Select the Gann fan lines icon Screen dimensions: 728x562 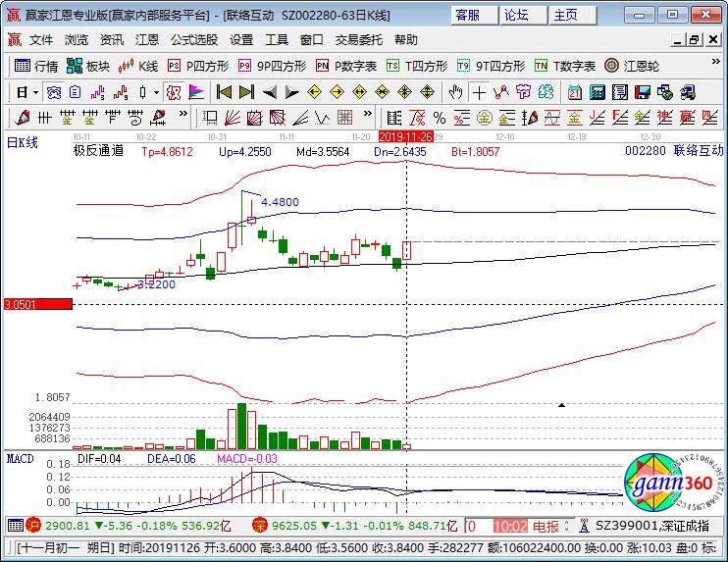pyautogui.click(x=233, y=118)
